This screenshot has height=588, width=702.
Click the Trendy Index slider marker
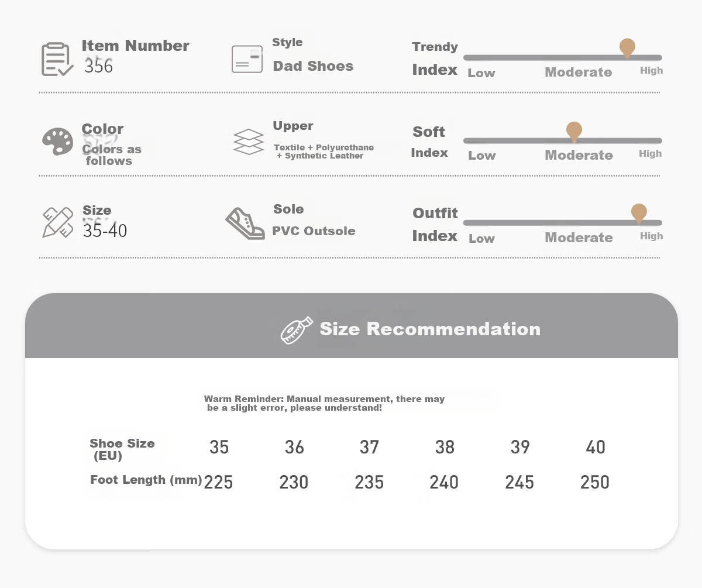coord(627,49)
